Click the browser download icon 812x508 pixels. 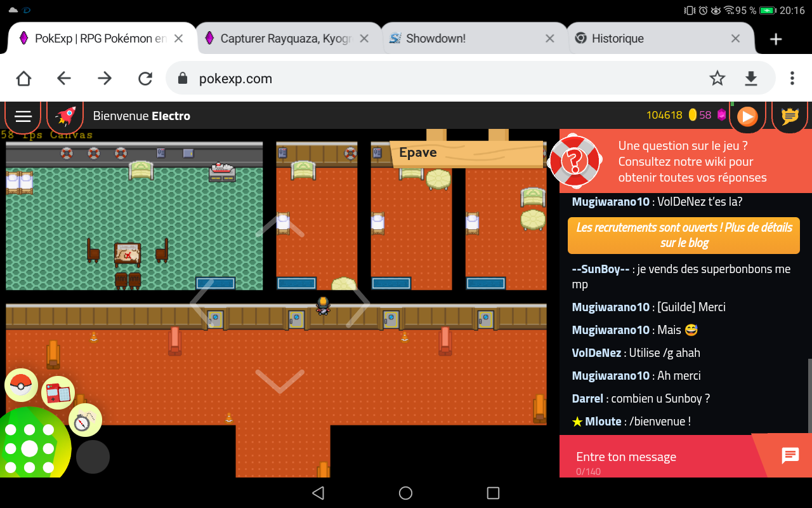click(751, 78)
